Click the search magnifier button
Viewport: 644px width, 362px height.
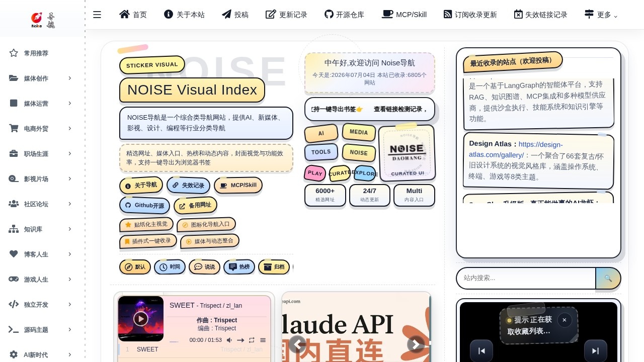click(608, 278)
